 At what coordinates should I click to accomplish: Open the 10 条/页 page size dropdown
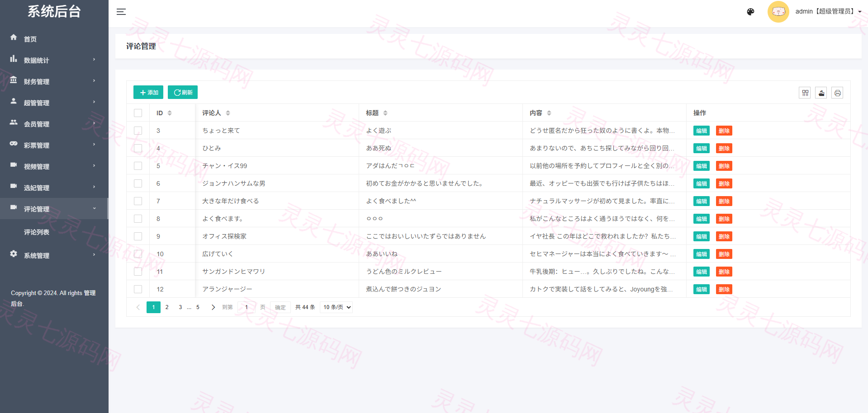(x=336, y=307)
